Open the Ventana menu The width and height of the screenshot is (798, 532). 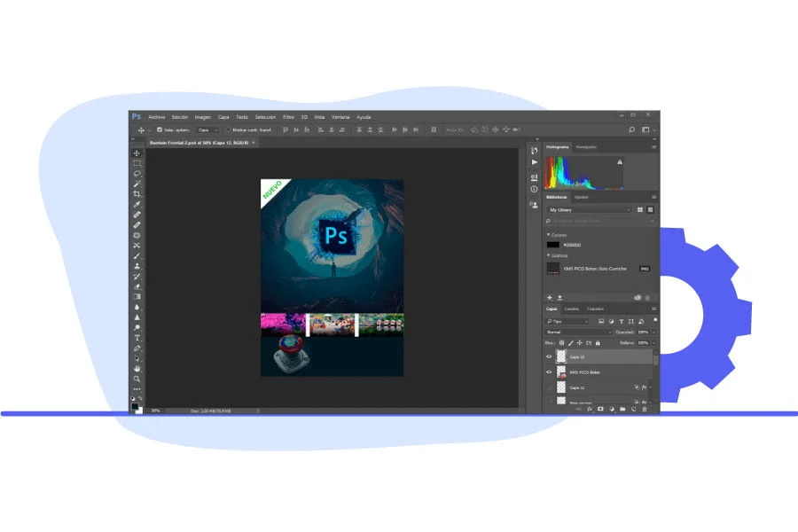340,117
